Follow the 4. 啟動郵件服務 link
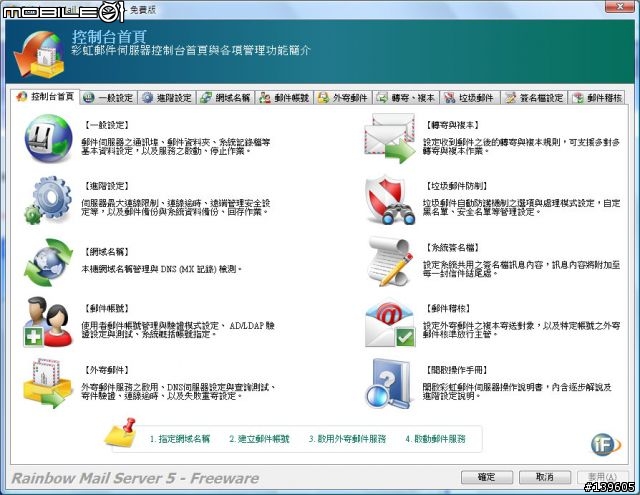Viewport: 640px width, 495px height. (435, 439)
